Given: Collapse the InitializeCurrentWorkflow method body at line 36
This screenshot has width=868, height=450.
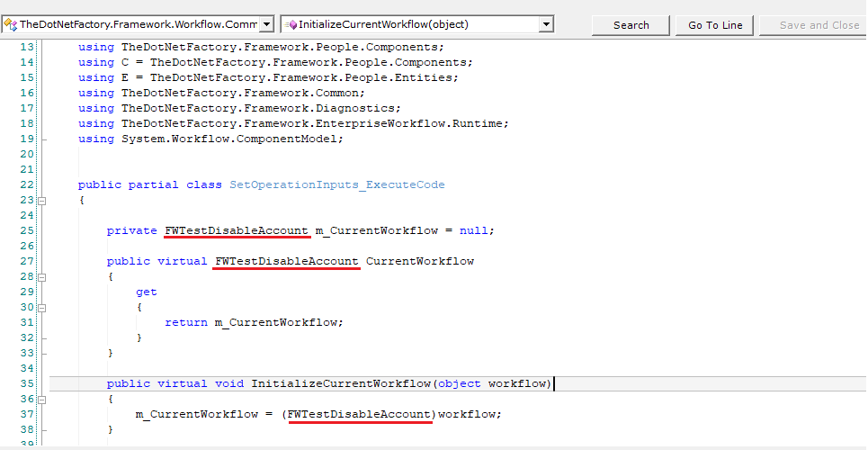Looking at the screenshot, I should pos(42,399).
